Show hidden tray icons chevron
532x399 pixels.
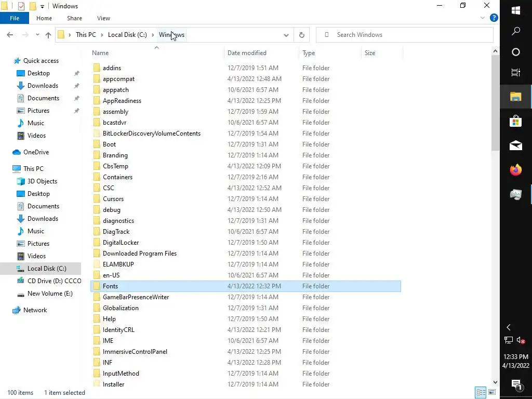click(x=509, y=327)
